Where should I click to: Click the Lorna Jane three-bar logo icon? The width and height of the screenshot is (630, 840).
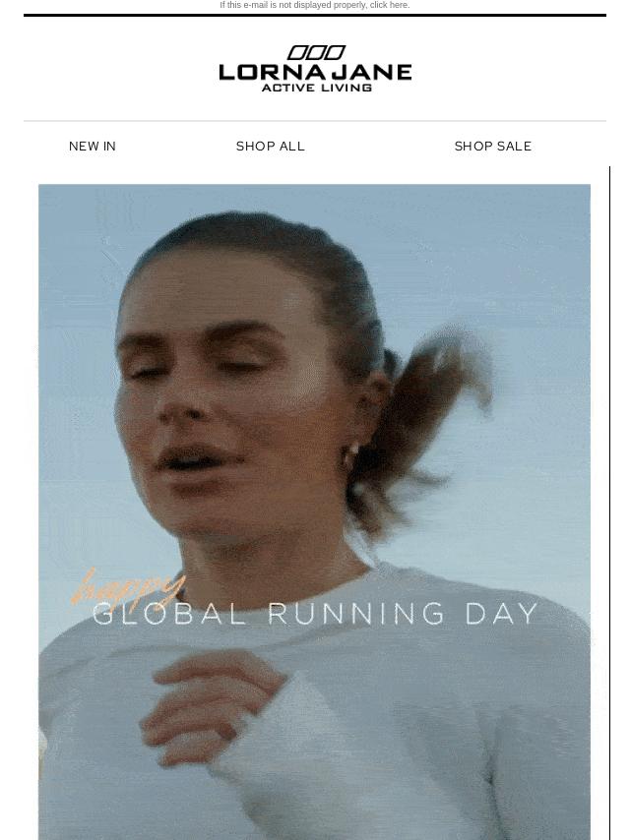316,52
